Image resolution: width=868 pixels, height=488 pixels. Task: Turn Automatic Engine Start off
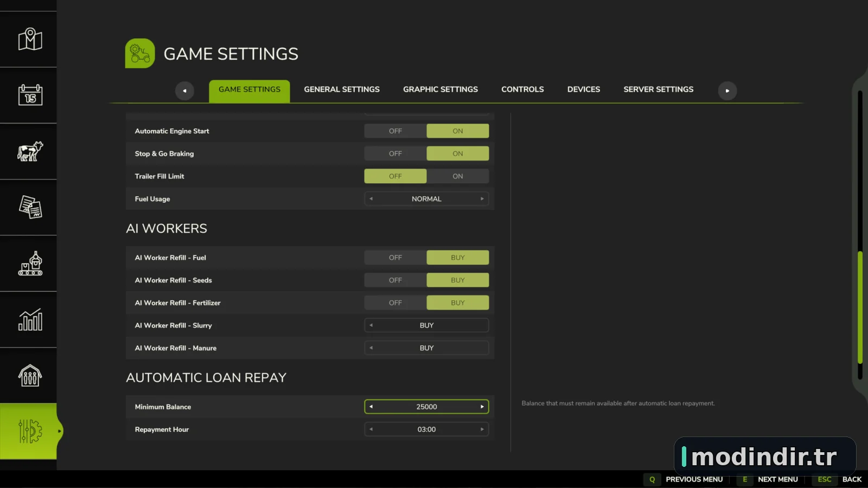click(395, 131)
